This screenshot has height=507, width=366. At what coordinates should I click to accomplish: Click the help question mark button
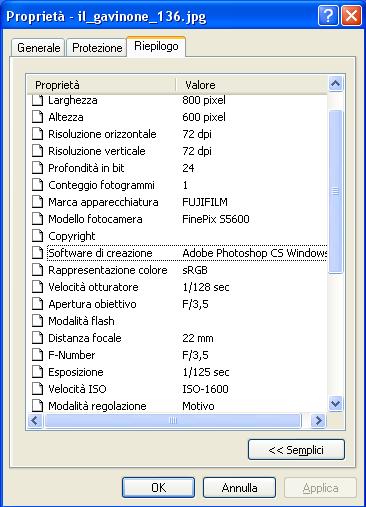click(328, 16)
